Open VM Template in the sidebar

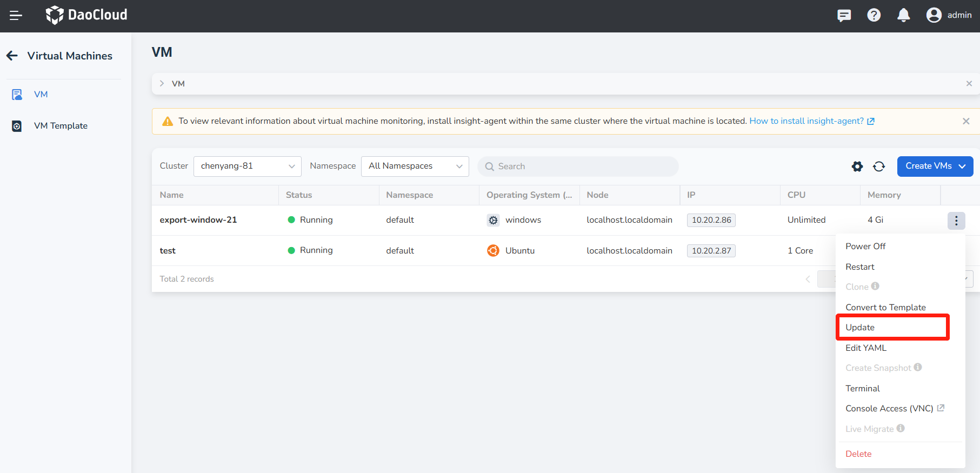click(x=61, y=126)
